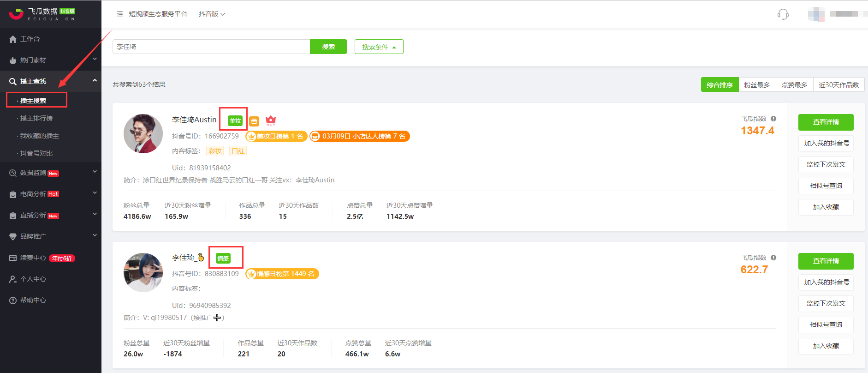Image resolution: width=868 pixels, height=373 pixels.
Task: Select the 综合排序 sort tab
Action: (719, 85)
